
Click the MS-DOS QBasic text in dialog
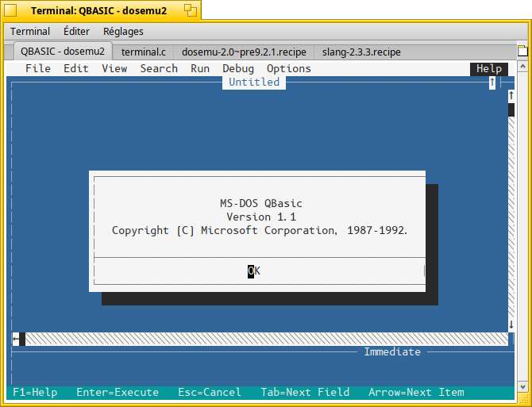pyautogui.click(x=260, y=204)
